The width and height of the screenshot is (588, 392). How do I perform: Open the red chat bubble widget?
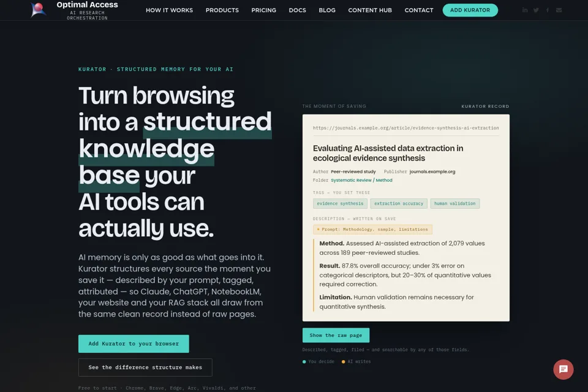563,369
